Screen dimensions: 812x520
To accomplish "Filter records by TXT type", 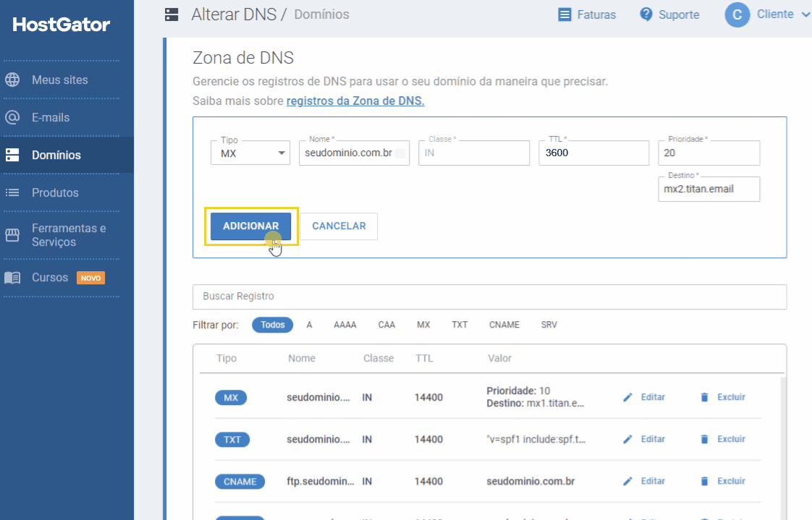I will pyautogui.click(x=460, y=325).
